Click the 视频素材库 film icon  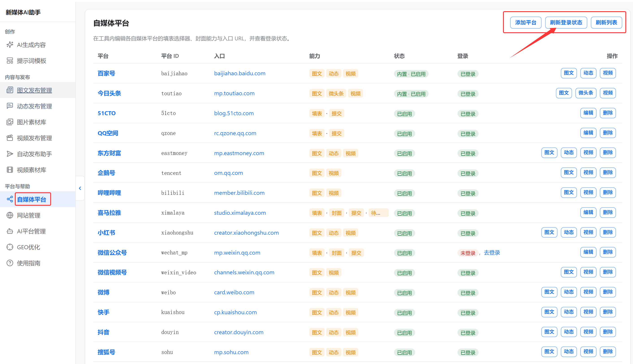10,170
